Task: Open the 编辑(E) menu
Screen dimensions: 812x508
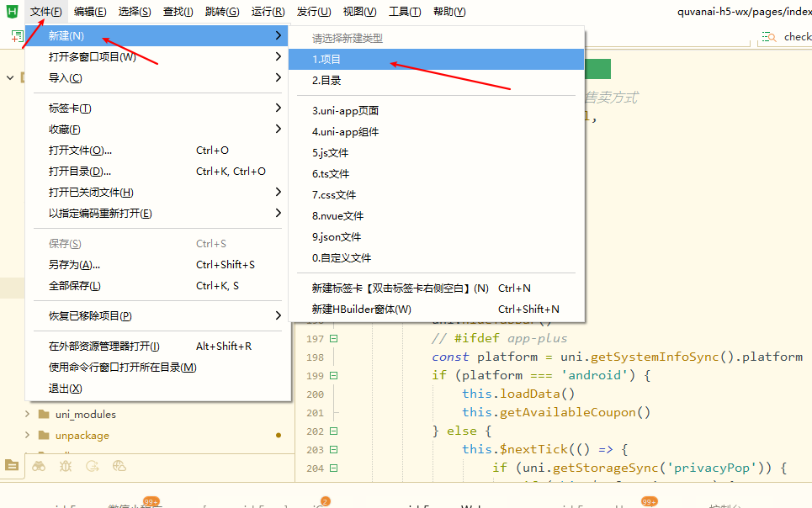Action: click(90, 12)
